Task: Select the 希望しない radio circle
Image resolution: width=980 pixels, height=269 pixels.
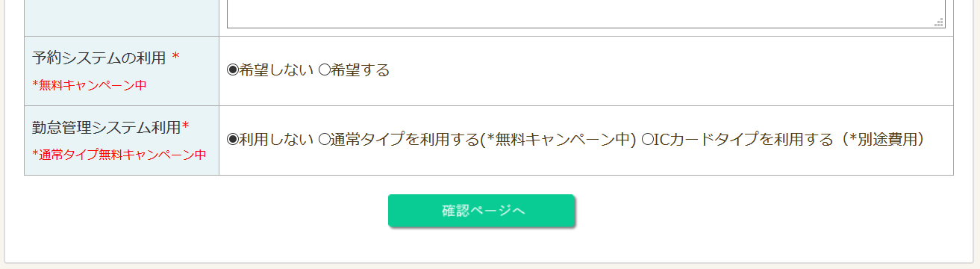Action: pyautogui.click(x=232, y=70)
